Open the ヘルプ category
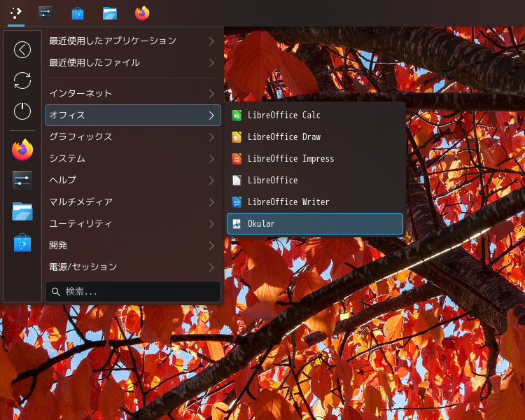 [x=133, y=180]
